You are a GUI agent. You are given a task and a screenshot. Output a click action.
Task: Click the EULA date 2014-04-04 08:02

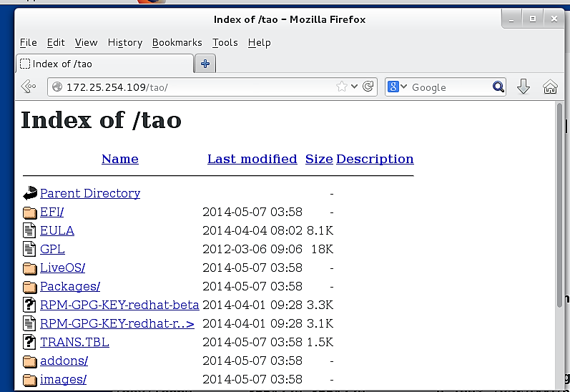252,230
